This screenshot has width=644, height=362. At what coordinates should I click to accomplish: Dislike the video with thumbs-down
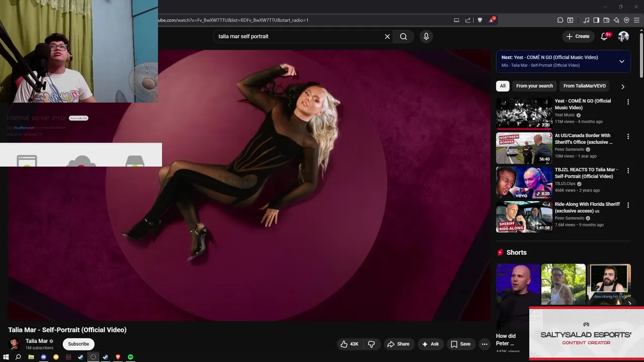pos(371,344)
